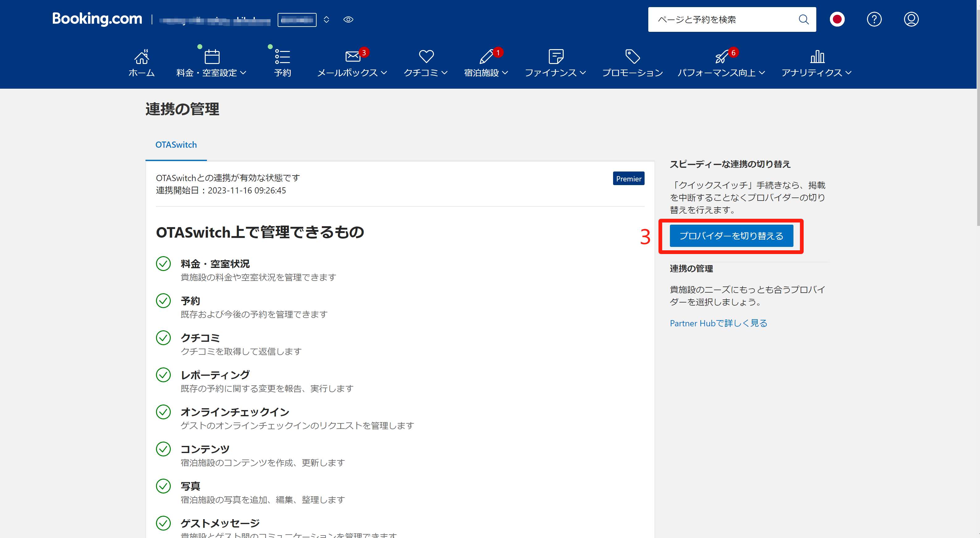
Task: Click the 連携開始日：2023-11-16 09:26:45 text
Action: pyautogui.click(x=221, y=190)
